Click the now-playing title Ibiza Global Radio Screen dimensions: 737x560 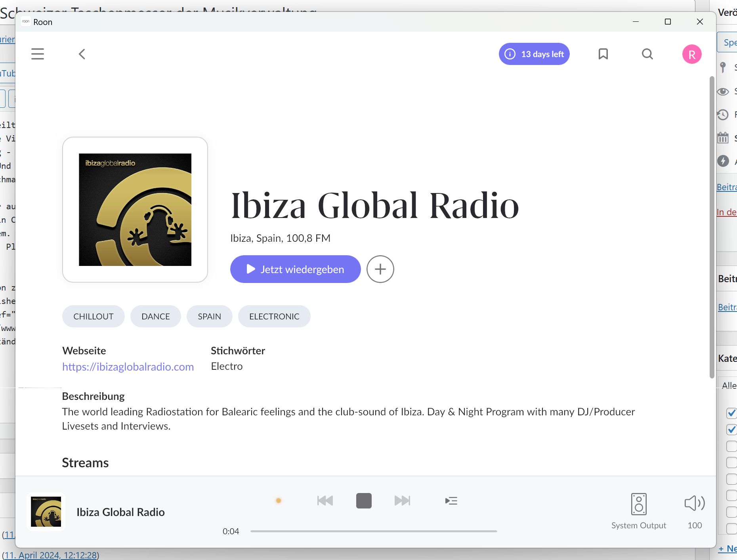coord(120,512)
